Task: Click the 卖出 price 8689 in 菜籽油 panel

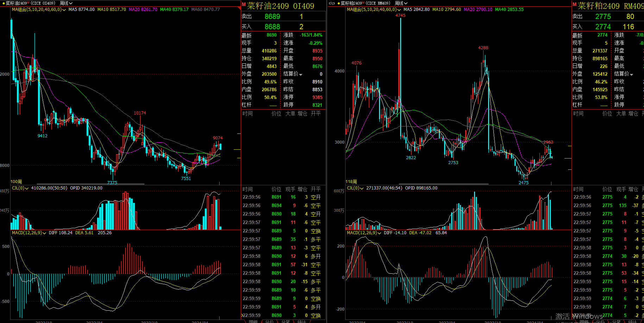Action: click(272, 17)
